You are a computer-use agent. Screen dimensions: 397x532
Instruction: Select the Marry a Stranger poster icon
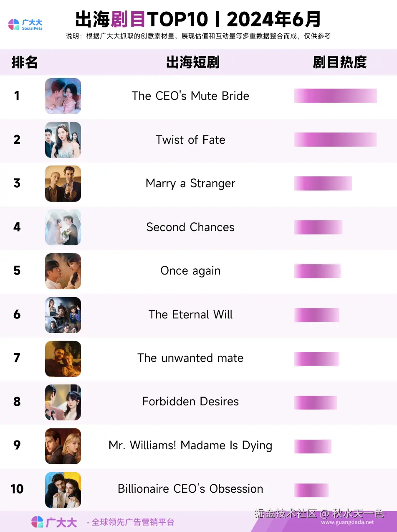pos(63,183)
